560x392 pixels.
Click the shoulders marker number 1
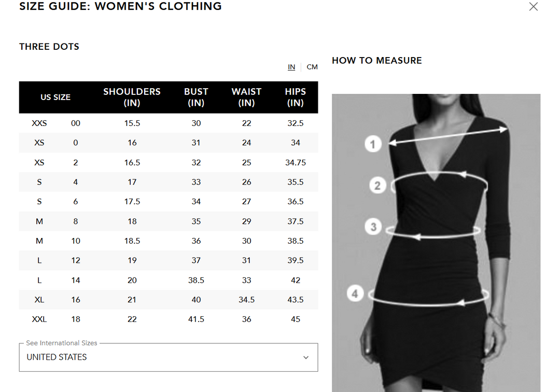373,144
